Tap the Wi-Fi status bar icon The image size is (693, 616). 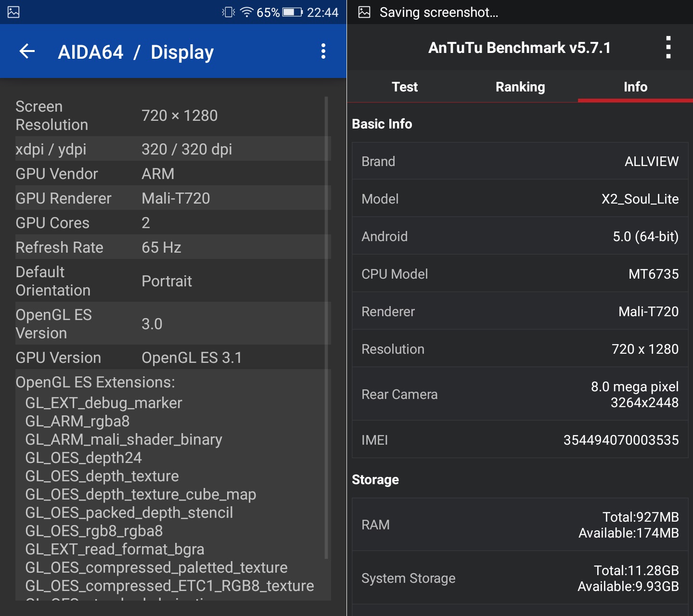246,12
